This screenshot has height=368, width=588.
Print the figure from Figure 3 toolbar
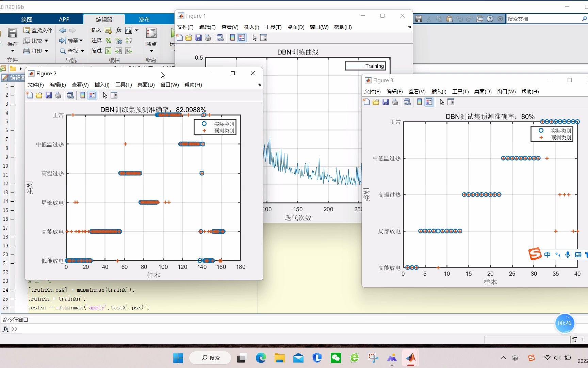pyautogui.click(x=395, y=102)
